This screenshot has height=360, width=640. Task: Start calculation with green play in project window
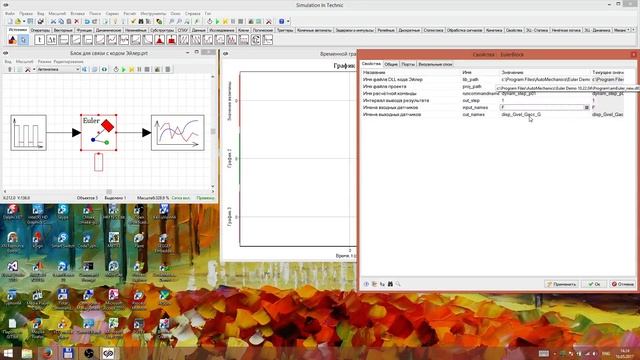(x=124, y=69)
